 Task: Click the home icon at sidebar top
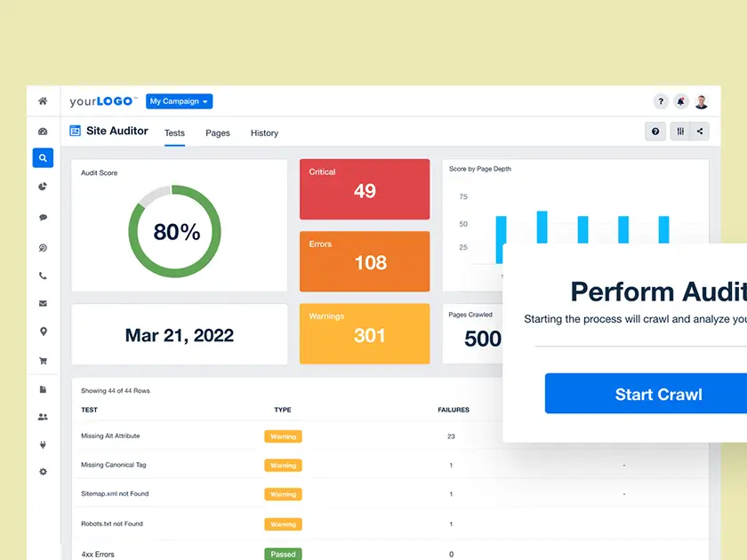pos(43,101)
